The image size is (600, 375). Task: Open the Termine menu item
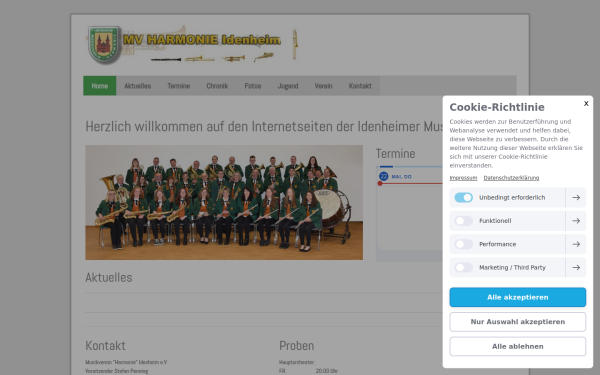click(179, 86)
